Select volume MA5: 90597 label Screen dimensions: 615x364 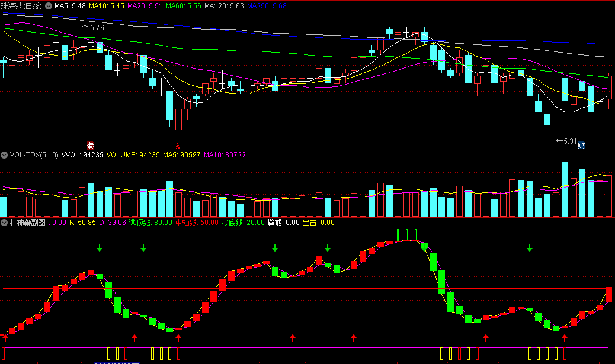182,155
